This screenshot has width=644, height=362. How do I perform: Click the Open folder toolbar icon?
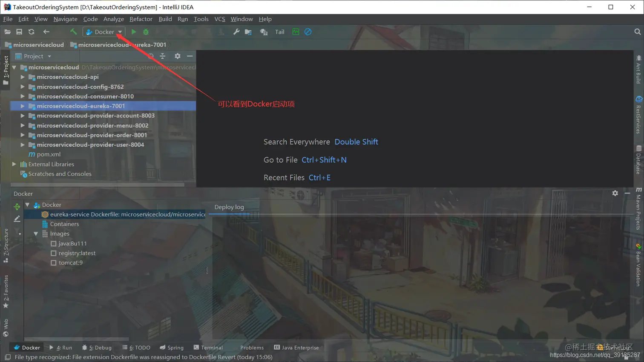point(7,32)
